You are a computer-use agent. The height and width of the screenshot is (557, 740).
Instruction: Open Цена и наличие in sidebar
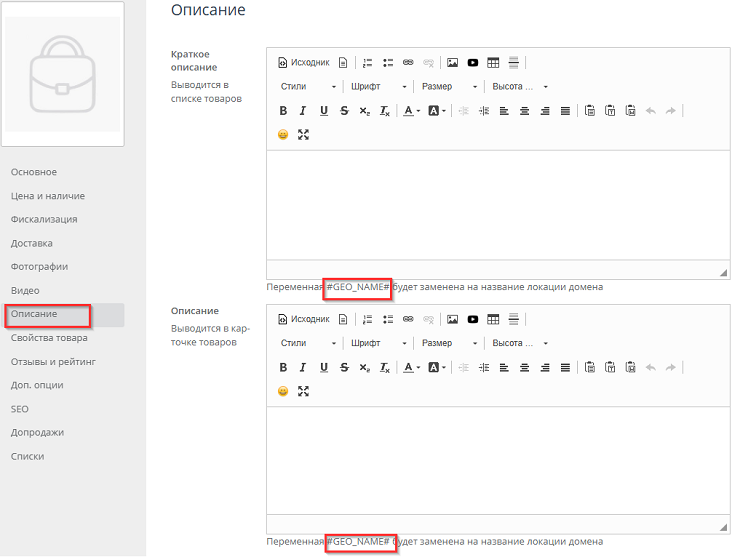48,196
